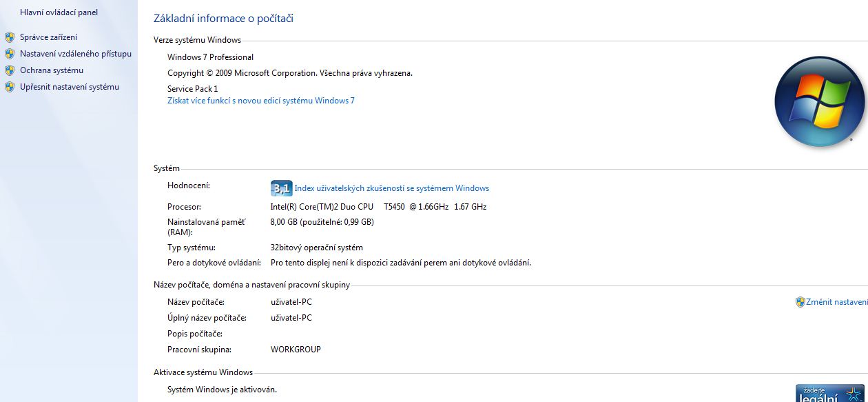The height and width of the screenshot is (402, 868).
Task: Click the shield icon next to Změnit nastavení
Action: 800,302
